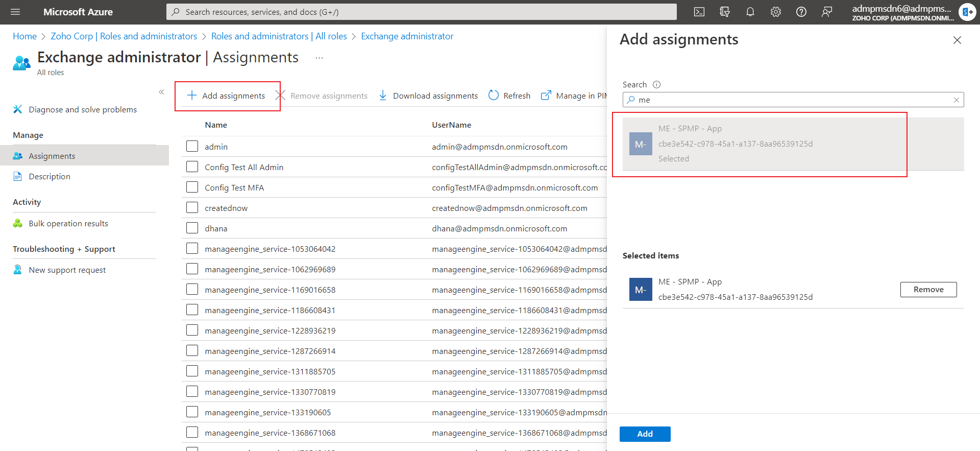
Task: Click the manageengine_service-1368671068 name
Action: coord(270,433)
